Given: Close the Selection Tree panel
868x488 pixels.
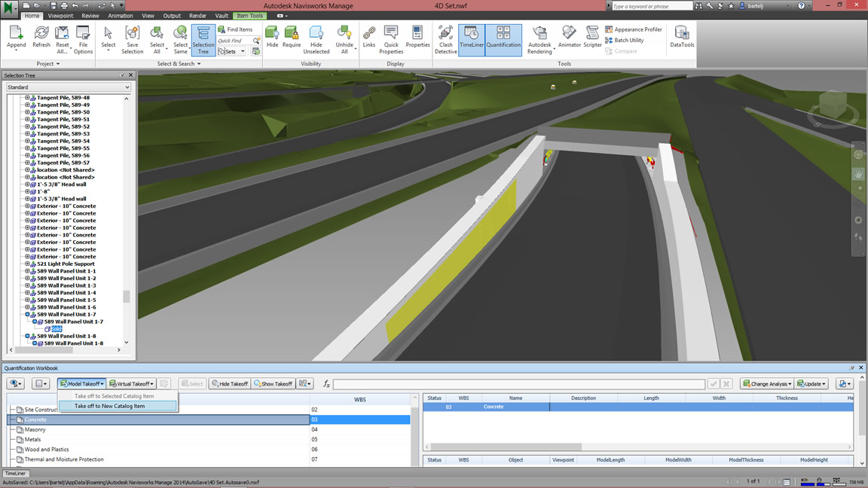Looking at the screenshot, I should pos(130,75).
